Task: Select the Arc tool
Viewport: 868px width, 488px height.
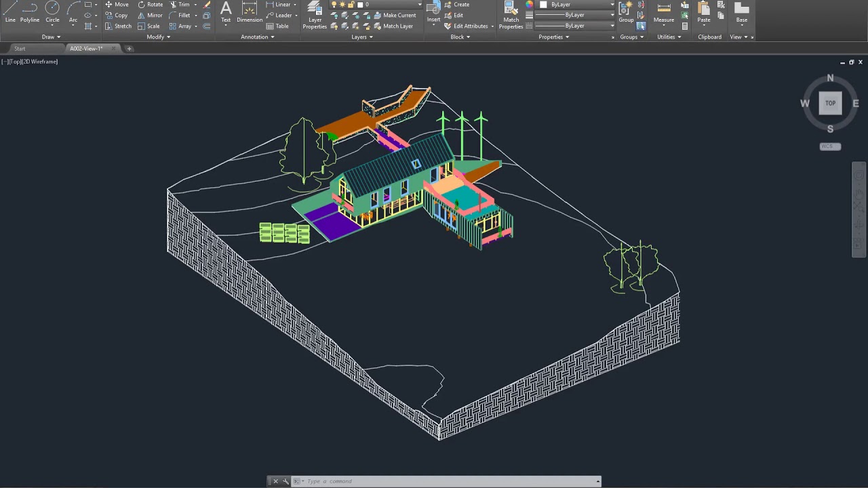Action: 73,13
